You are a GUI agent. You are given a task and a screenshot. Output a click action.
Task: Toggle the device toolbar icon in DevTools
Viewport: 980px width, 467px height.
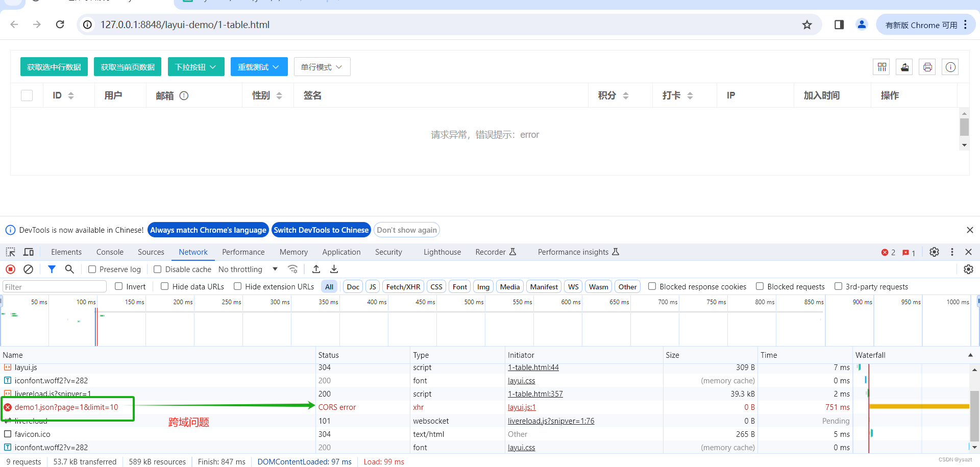pyautogui.click(x=29, y=252)
